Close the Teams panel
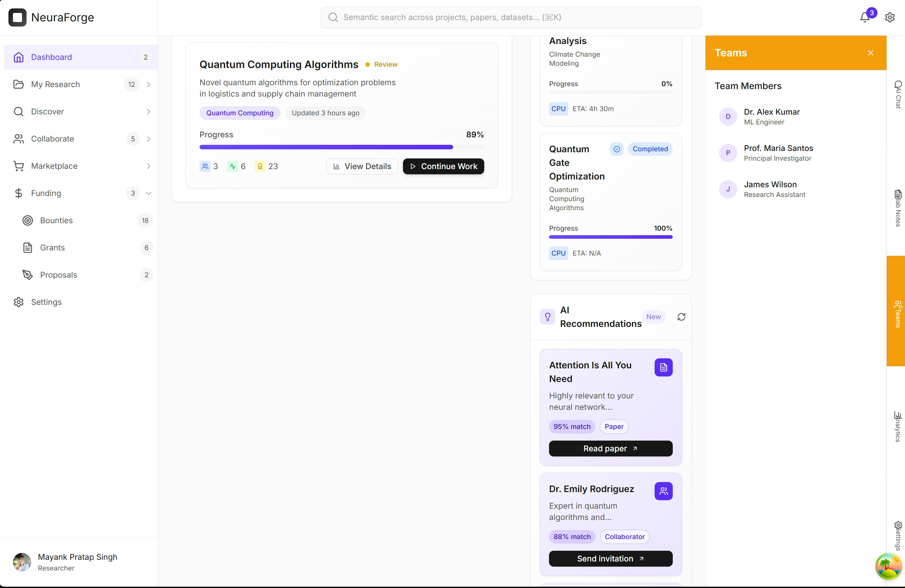 point(870,53)
